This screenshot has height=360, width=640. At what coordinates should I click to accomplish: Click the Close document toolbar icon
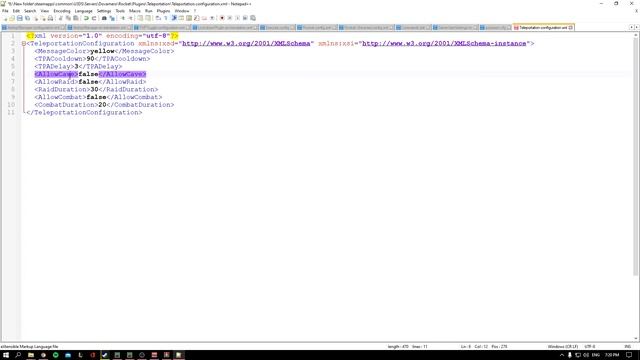[36, 18]
